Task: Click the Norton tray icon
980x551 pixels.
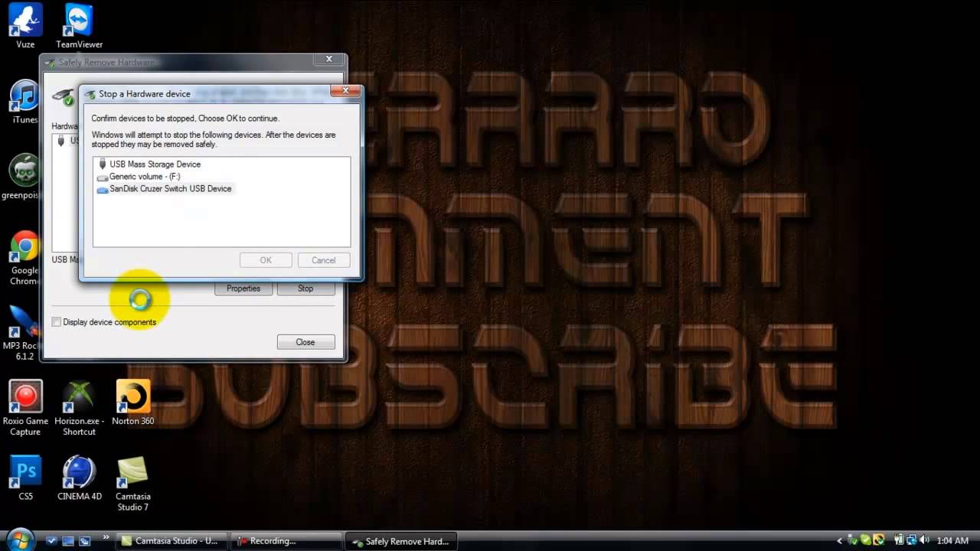Action: pos(879,540)
